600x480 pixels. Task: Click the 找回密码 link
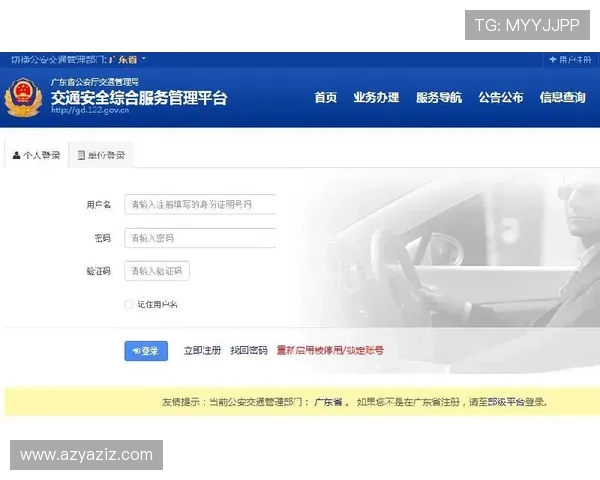tap(249, 351)
